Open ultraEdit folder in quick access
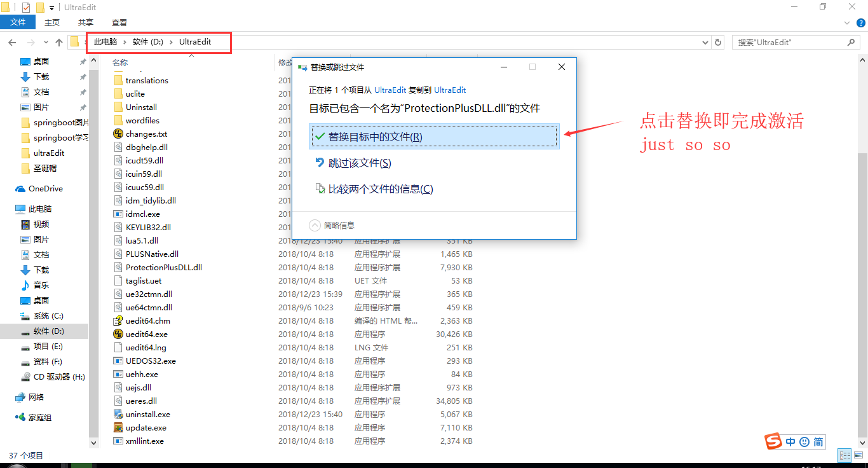 coord(49,153)
